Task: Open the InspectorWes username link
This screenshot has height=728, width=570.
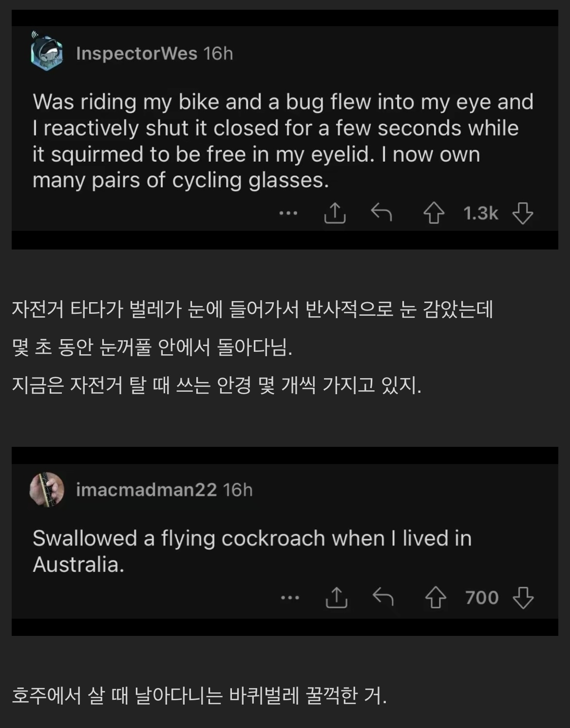Action: point(136,53)
